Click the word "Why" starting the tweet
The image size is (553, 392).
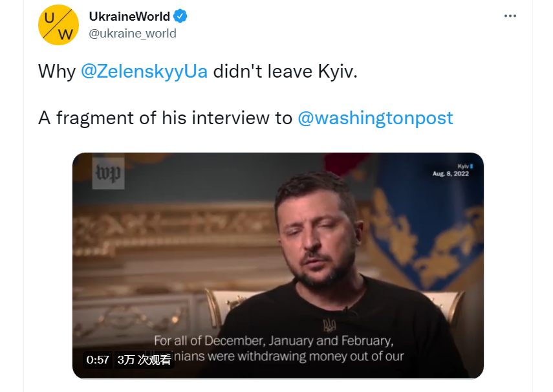[57, 71]
